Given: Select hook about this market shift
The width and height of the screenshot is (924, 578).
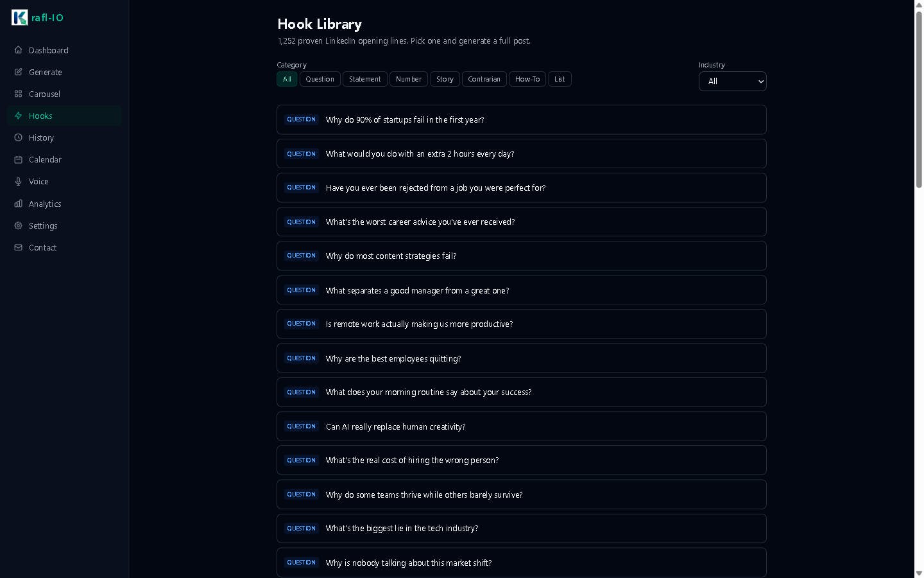Looking at the screenshot, I should pyautogui.click(x=521, y=563).
